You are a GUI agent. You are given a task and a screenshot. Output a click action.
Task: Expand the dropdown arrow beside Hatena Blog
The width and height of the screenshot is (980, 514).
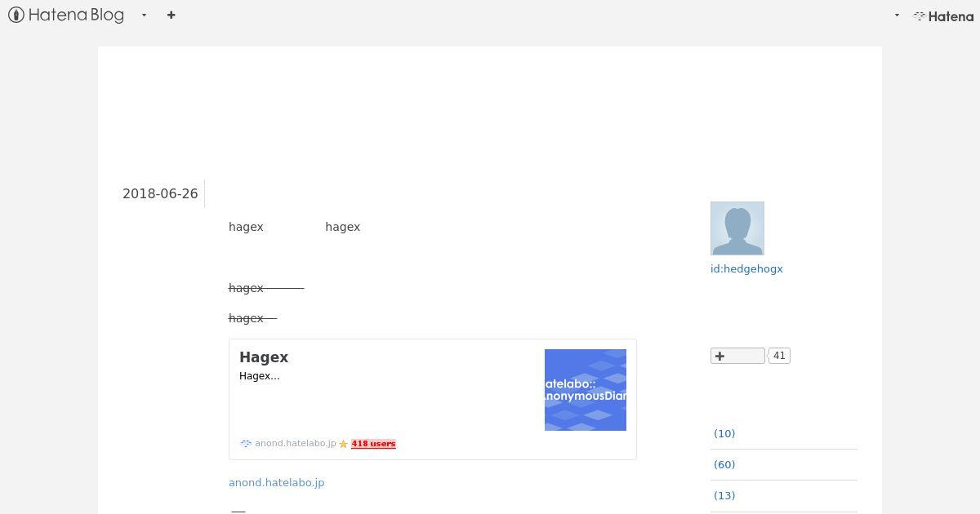144,15
